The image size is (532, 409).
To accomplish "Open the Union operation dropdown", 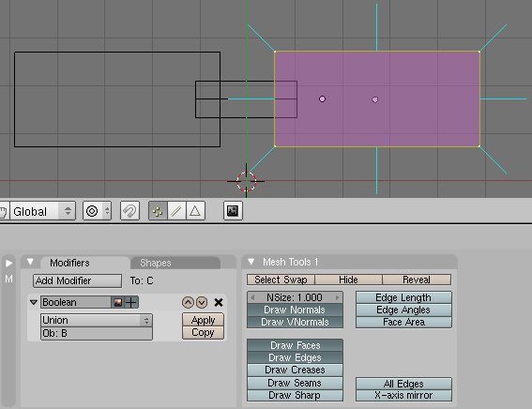I will (97, 320).
